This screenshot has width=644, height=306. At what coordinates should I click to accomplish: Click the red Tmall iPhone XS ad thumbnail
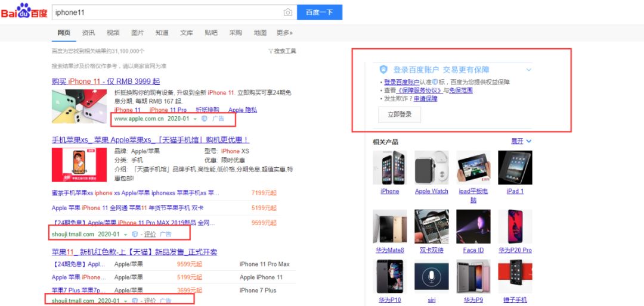(79, 164)
